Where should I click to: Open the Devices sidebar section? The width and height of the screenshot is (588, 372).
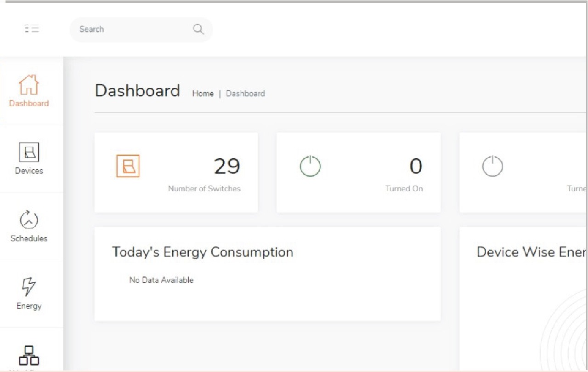point(29,158)
